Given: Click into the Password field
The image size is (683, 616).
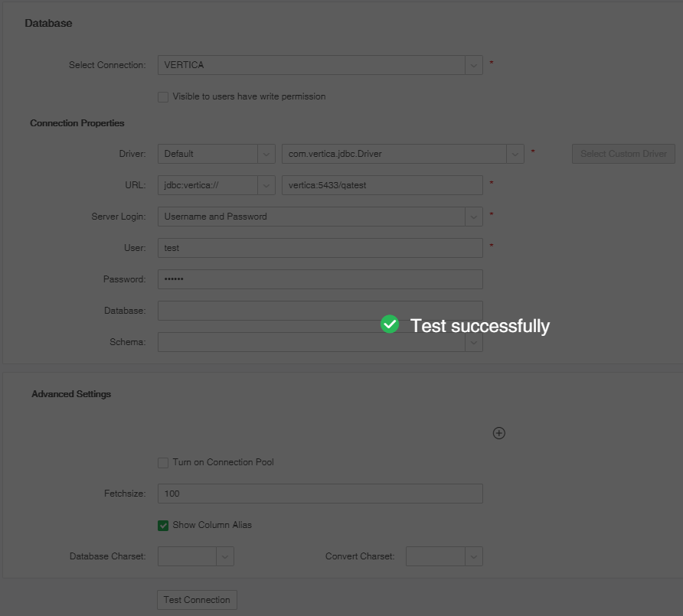Looking at the screenshot, I should pyautogui.click(x=319, y=279).
